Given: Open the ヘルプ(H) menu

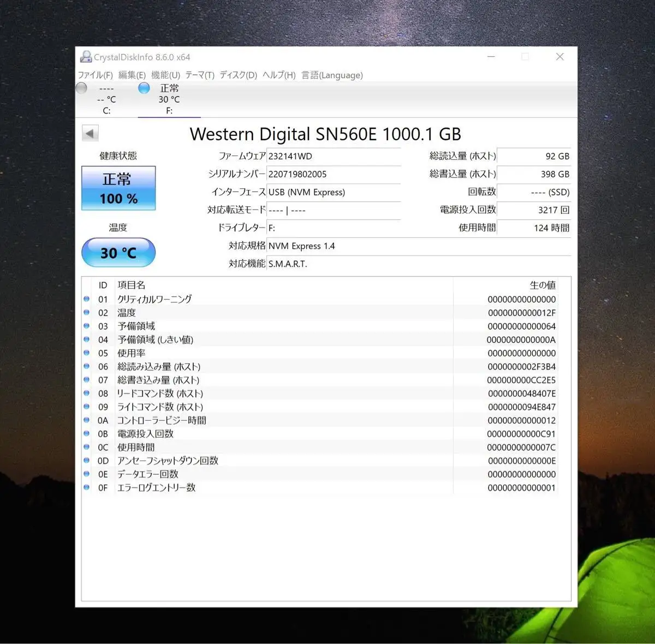Looking at the screenshot, I should tap(279, 75).
